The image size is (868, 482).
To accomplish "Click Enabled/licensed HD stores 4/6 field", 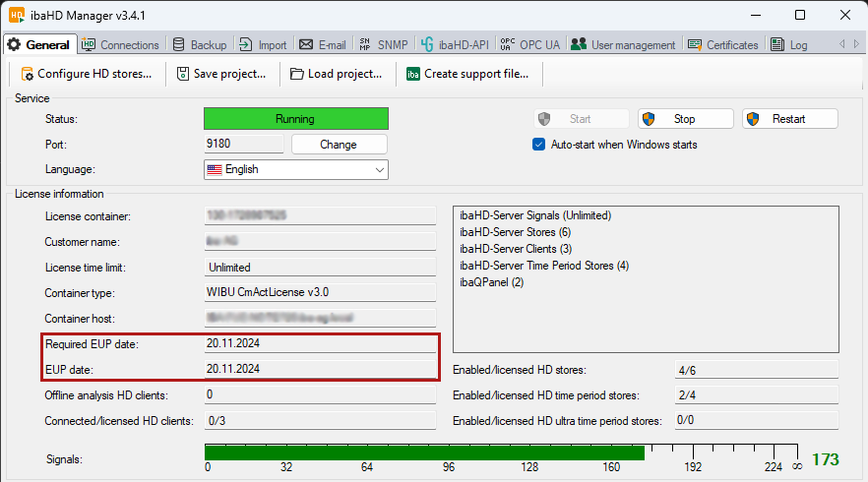I will click(x=756, y=370).
